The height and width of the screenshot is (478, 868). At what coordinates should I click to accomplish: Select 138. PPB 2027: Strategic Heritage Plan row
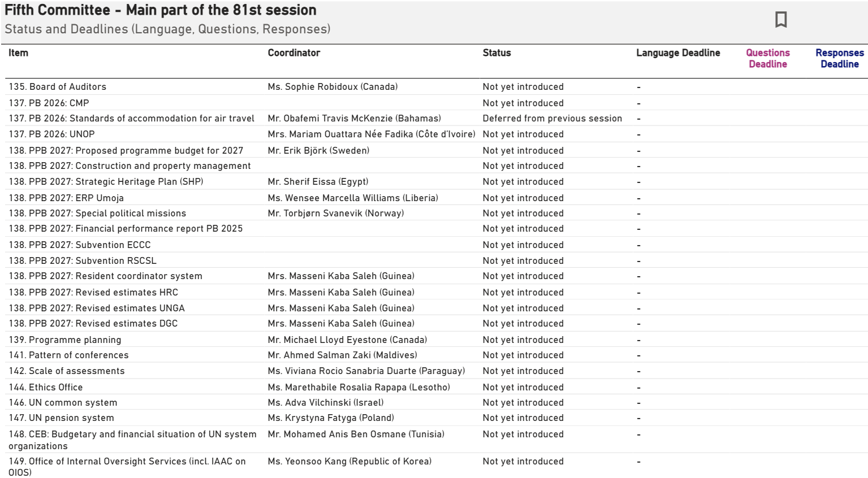pos(436,181)
